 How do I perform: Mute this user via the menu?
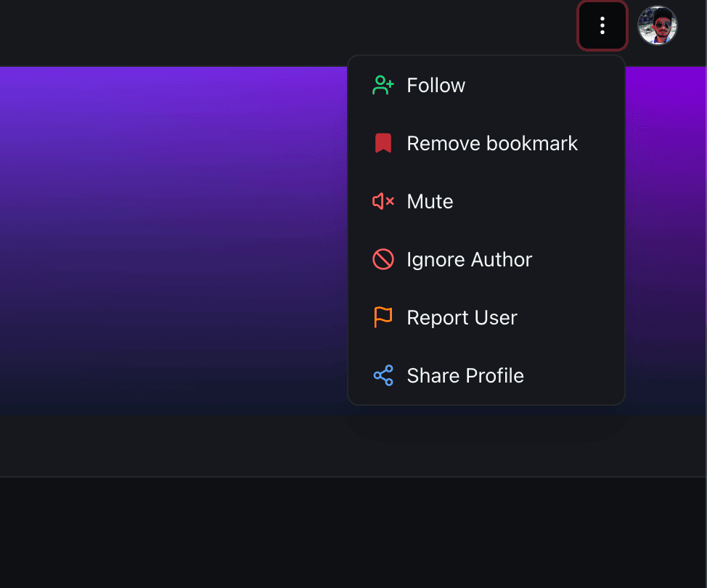[486, 202]
